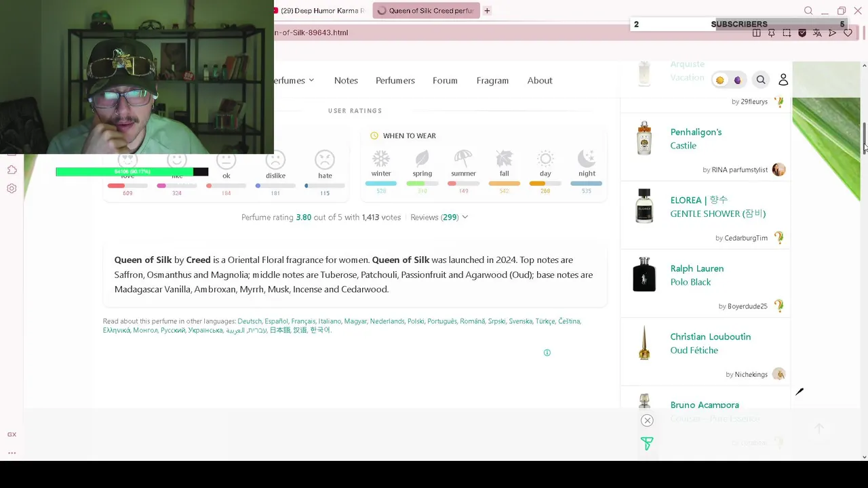
Task: Switch to Deep Humor Karma tab
Action: [x=321, y=11]
